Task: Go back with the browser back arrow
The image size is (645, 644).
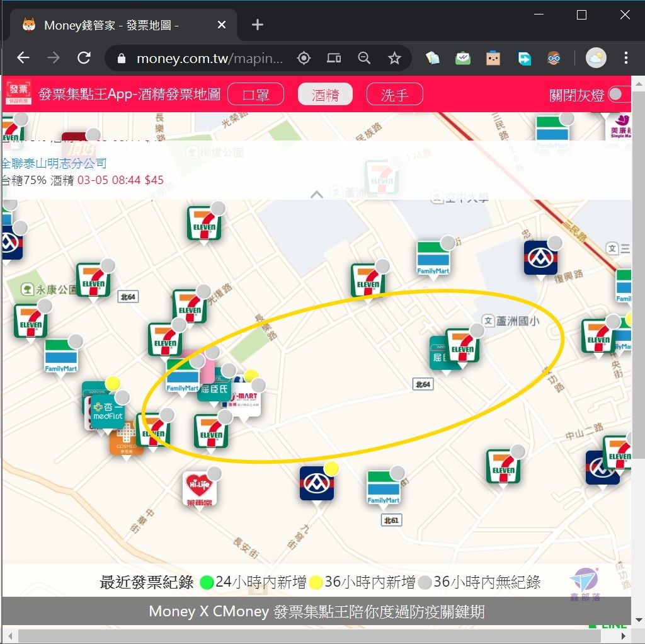Action: [23, 57]
